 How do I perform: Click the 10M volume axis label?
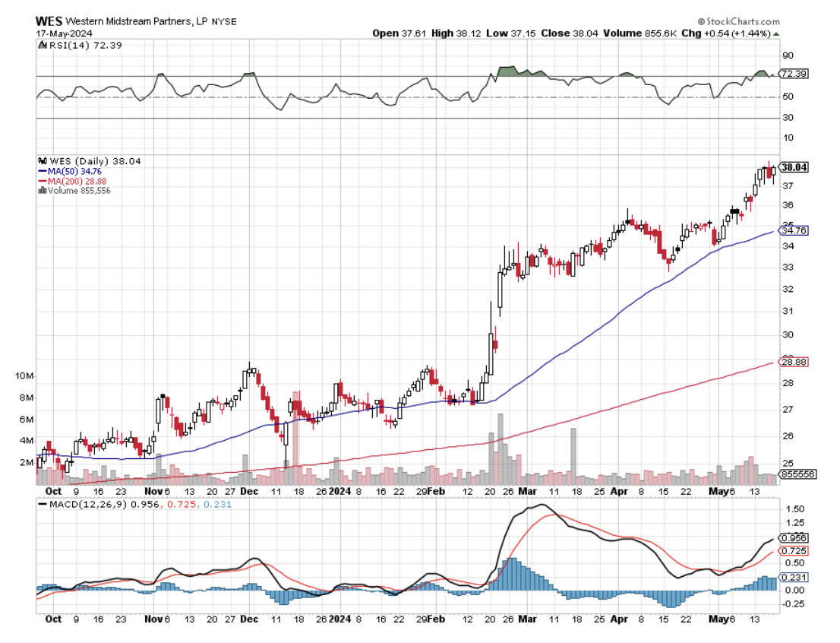click(24, 376)
